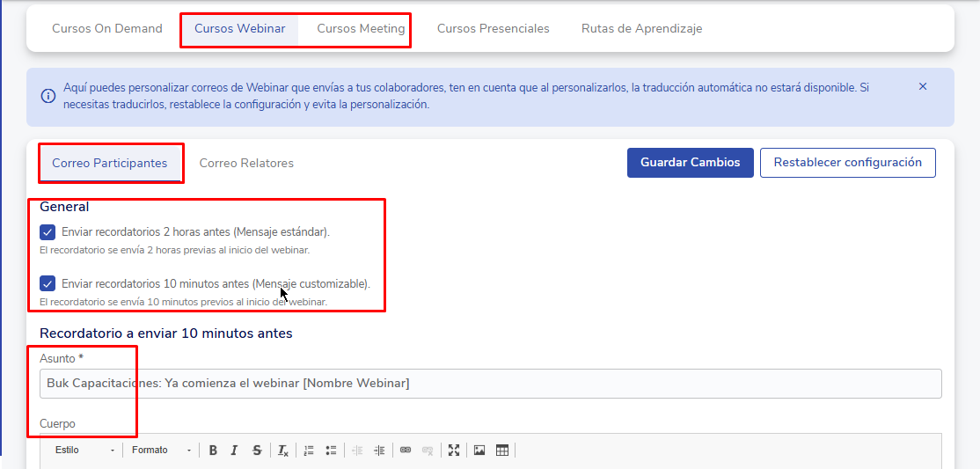The image size is (980, 469).
Task: Click the Asunto subject input field
Action: (x=490, y=384)
